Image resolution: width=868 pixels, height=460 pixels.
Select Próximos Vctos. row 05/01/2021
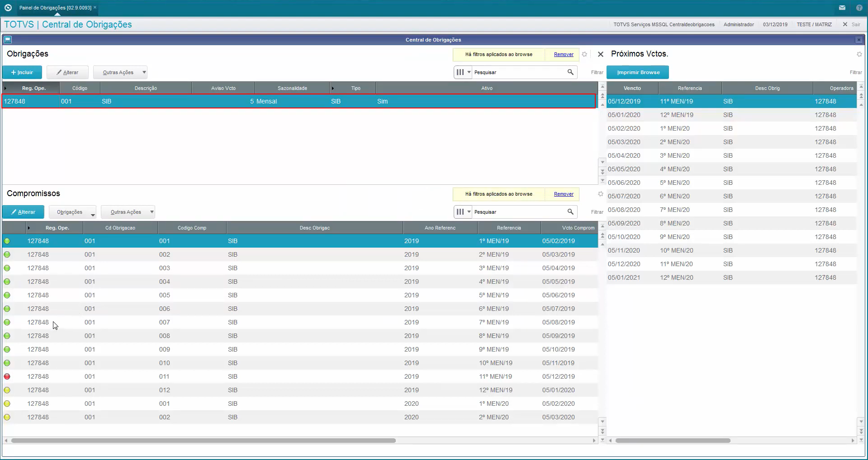tap(731, 277)
